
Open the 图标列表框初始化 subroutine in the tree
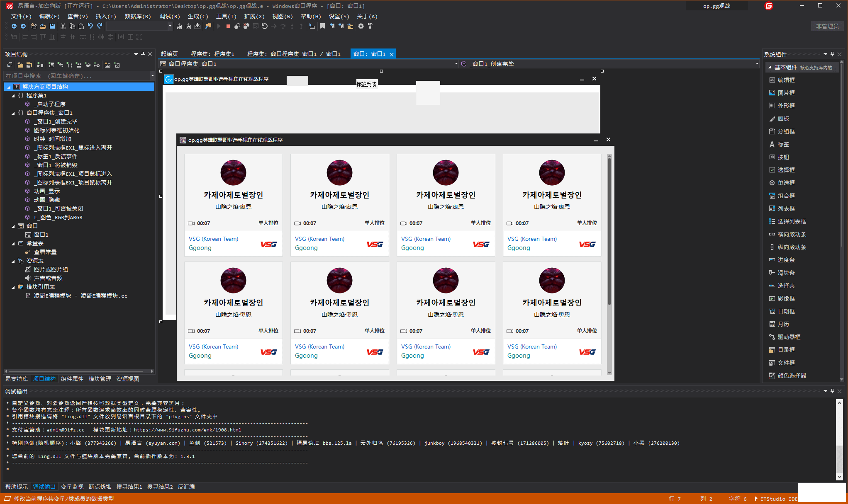(x=56, y=130)
